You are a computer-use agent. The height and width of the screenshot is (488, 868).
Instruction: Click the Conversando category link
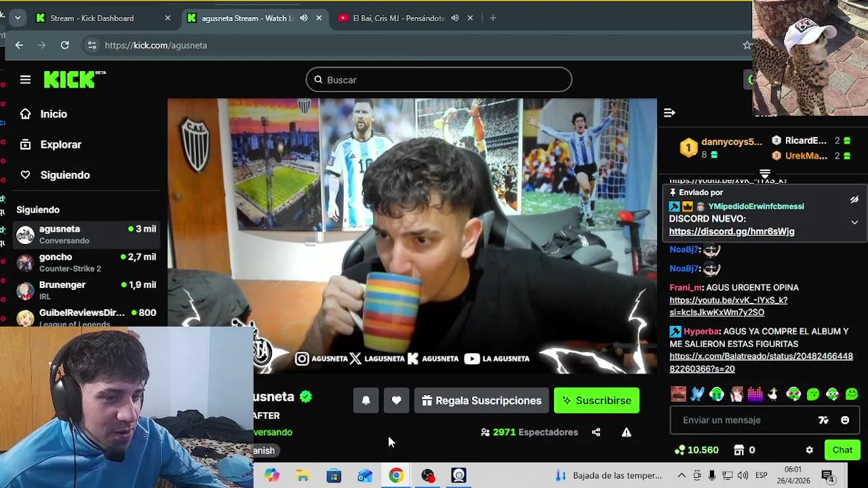273,432
